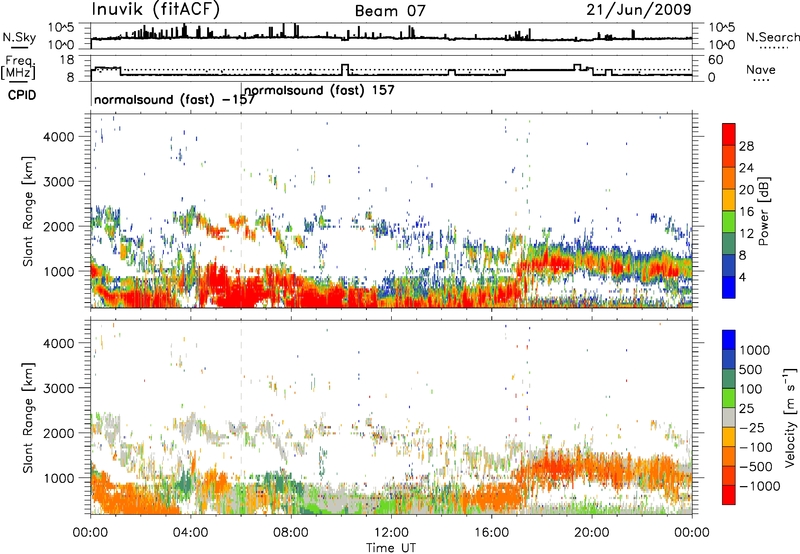800x554 pixels.
Task: Click the "Time UT" axis title
Action: 391,547
